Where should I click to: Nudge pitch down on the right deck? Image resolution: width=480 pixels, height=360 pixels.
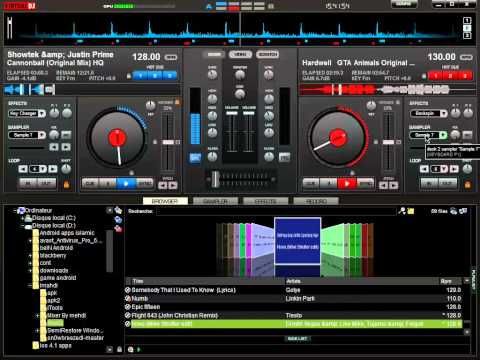(383, 185)
